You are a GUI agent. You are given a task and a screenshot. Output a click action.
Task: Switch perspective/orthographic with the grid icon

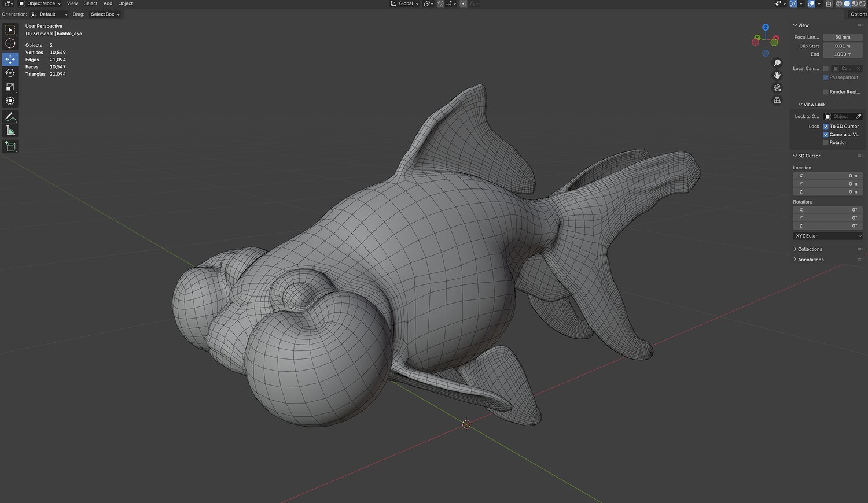pos(777,101)
